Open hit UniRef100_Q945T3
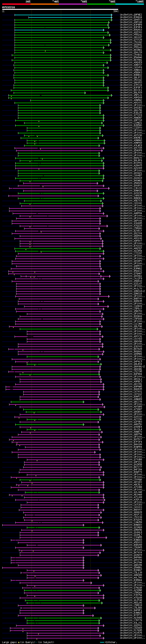The width and height of the screenshot is (146, 644). [131, 20]
